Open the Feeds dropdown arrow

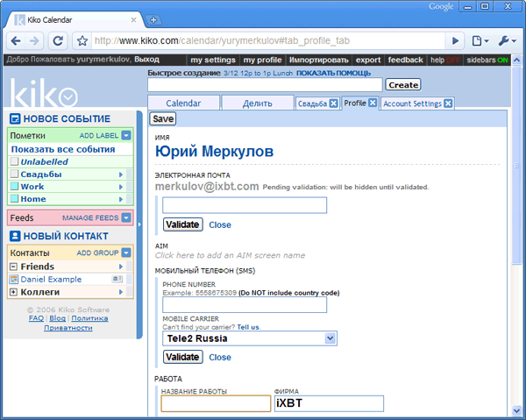click(126, 217)
